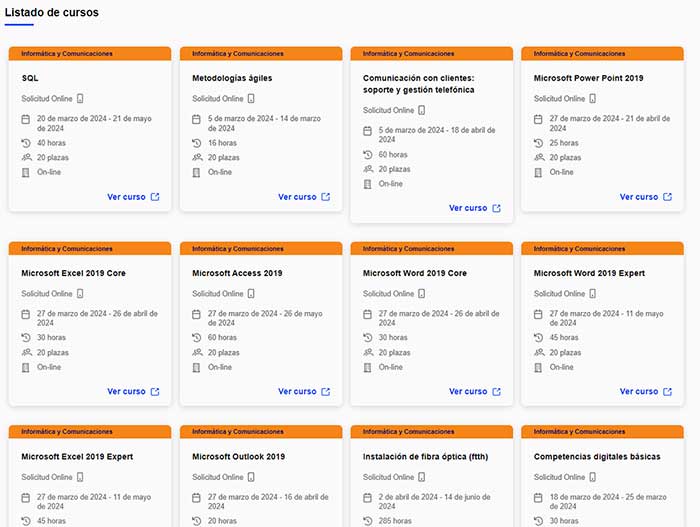Click mobile icon beside Solicitud Online on SQL card
The width and height of the screenshot is (700, 527).
pyautogui.click(x=80, y=99)
